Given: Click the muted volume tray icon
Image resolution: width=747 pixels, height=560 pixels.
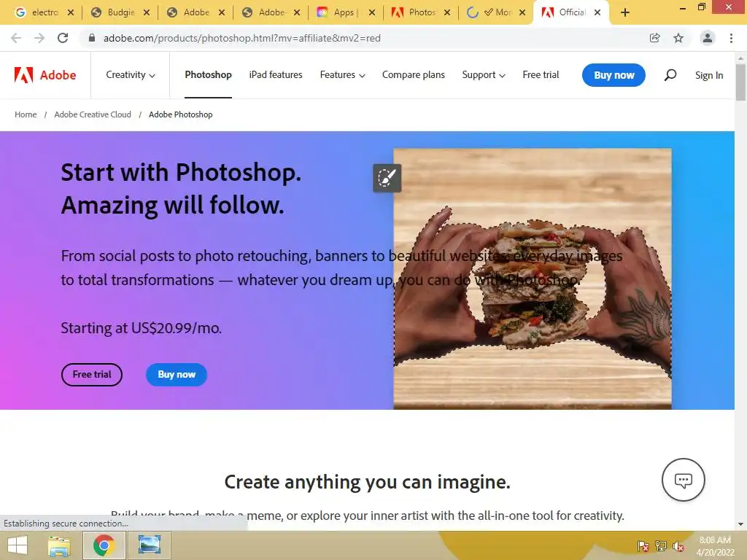Looking at the screenshot, I should (x=678, y=547).
